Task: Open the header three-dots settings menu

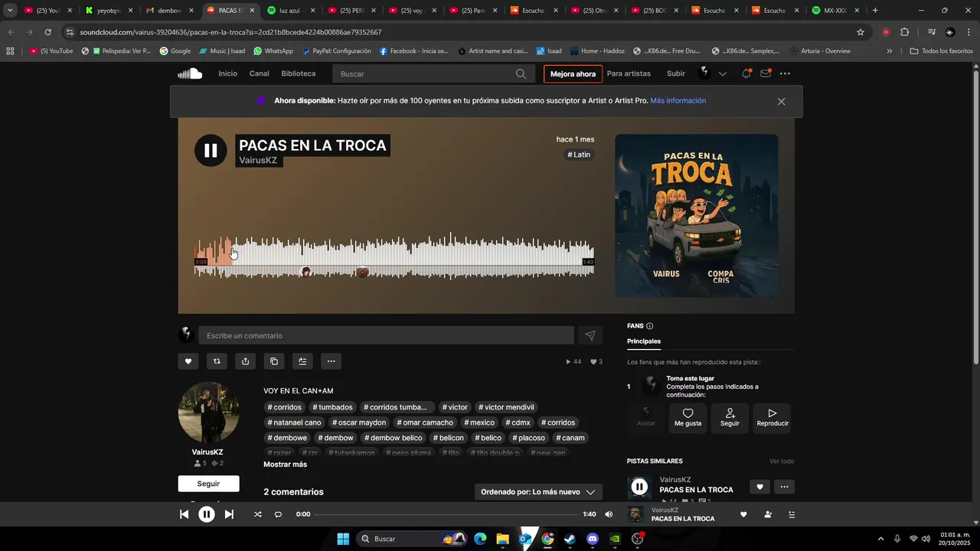Action: tap(785, 73)
